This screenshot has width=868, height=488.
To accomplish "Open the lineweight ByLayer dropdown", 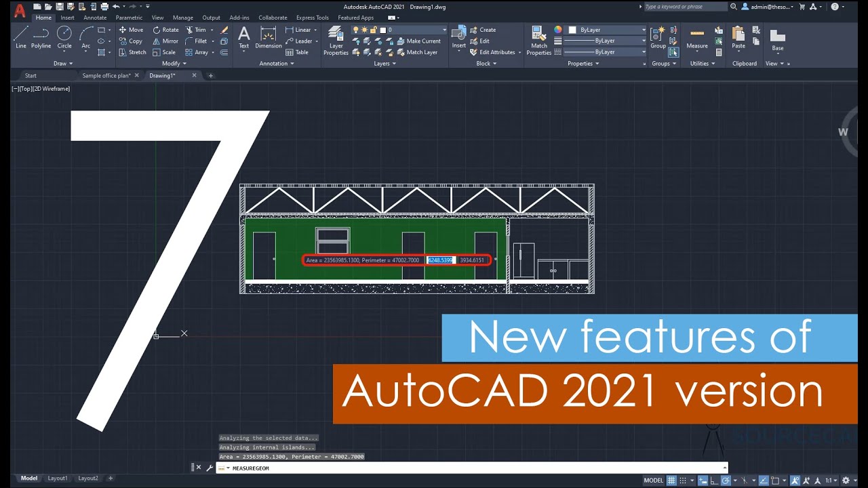I will (x=643, y=41).
